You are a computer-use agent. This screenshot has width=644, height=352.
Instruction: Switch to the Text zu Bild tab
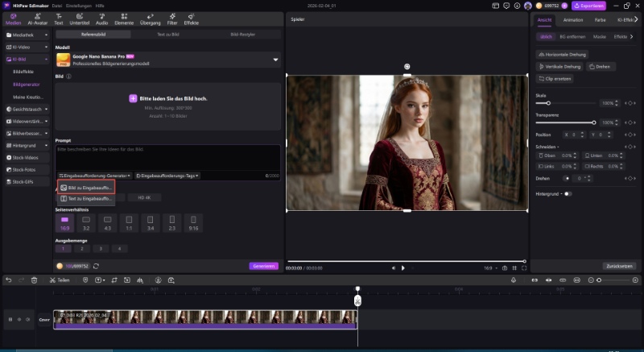point(168,35)
